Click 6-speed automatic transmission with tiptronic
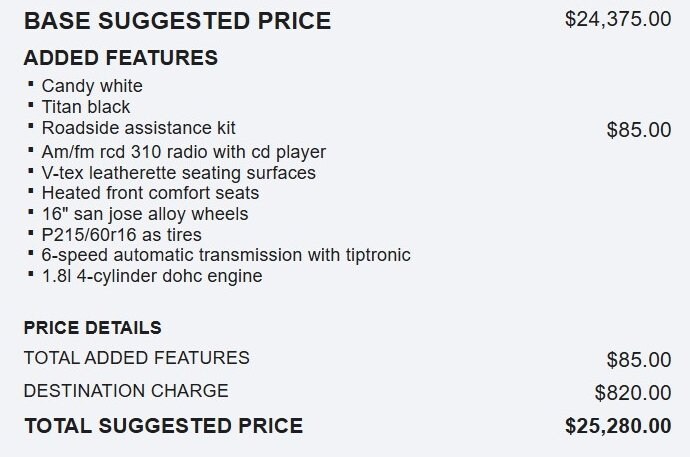Viewport: 690px width, 457px height. [226, 255]
